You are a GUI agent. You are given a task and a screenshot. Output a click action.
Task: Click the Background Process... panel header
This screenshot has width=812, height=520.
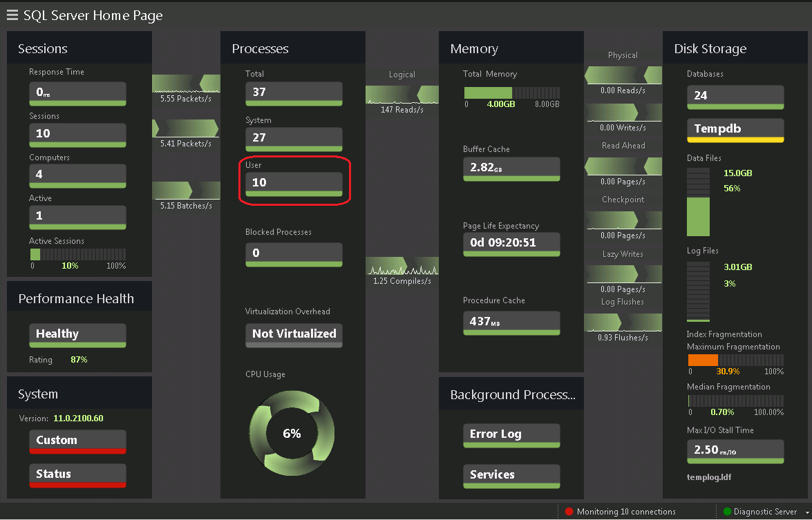(511, 394)
